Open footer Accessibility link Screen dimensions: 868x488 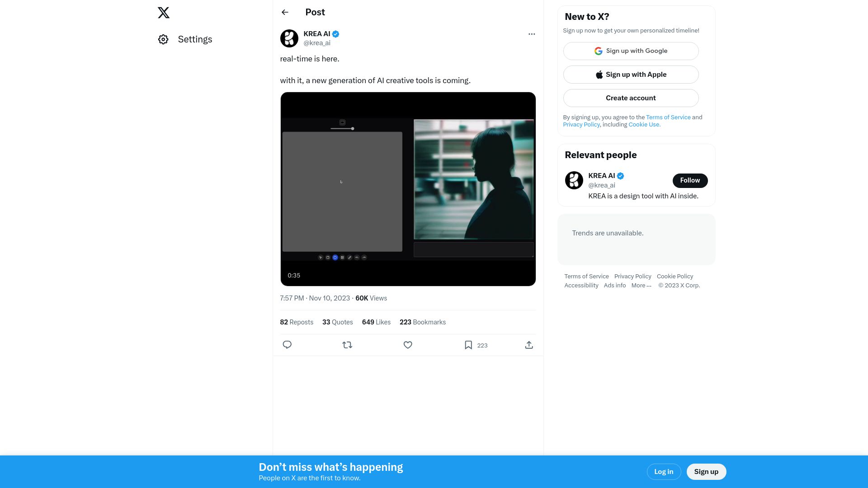(581, 286)
